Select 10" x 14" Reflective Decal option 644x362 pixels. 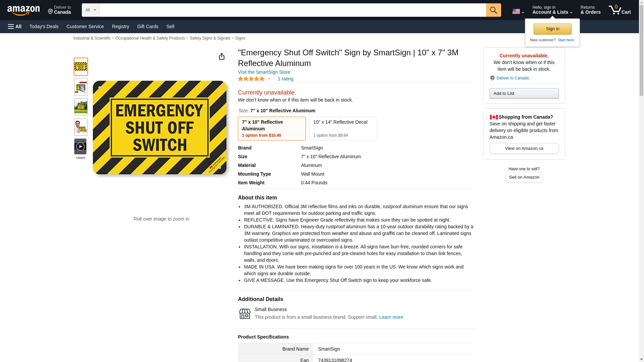[343, 128]
